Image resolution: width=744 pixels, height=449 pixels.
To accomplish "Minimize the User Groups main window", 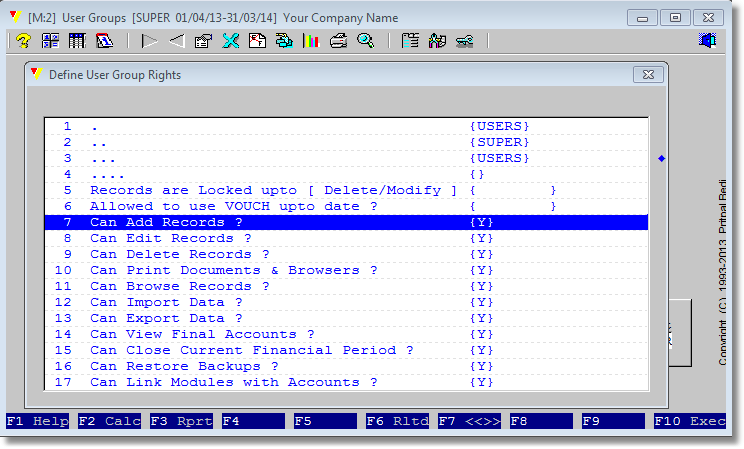I will (642, 18).
